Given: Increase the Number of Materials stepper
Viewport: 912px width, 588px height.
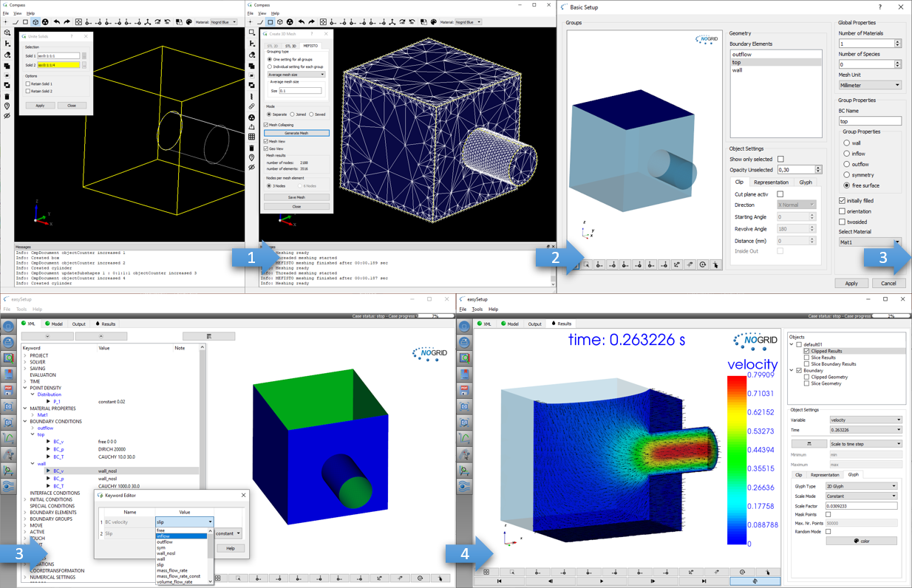Looking at the screenshot, I should (898, 42).
